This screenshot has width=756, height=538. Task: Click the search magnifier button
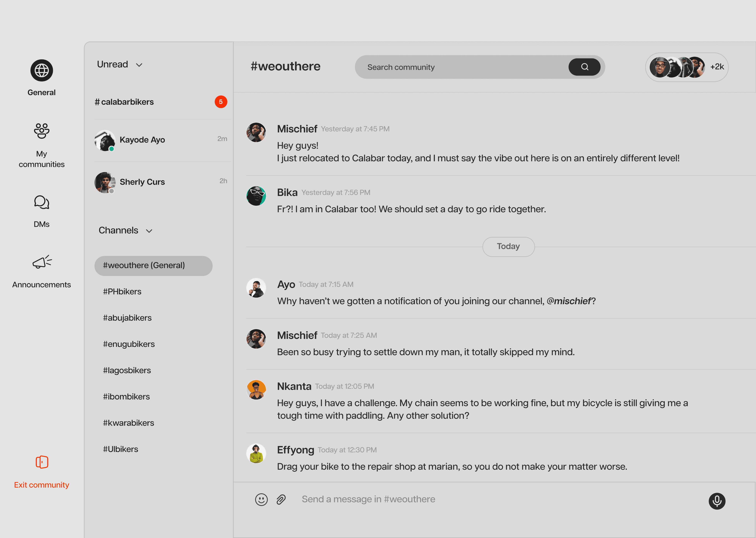click(584, 67)
